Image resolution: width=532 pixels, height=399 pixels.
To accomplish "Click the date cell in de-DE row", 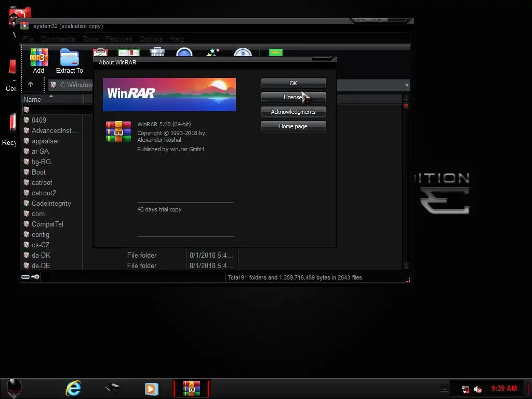I will (x=211, y=265).
